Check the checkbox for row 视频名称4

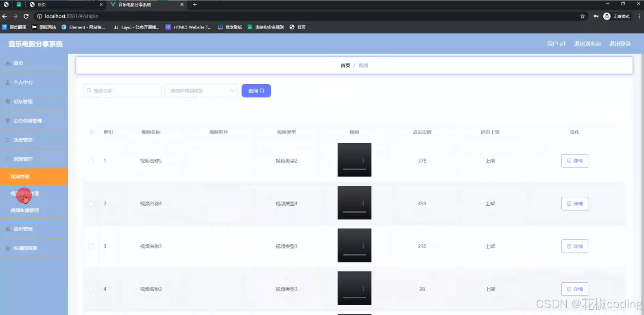[x=91, y=204]
